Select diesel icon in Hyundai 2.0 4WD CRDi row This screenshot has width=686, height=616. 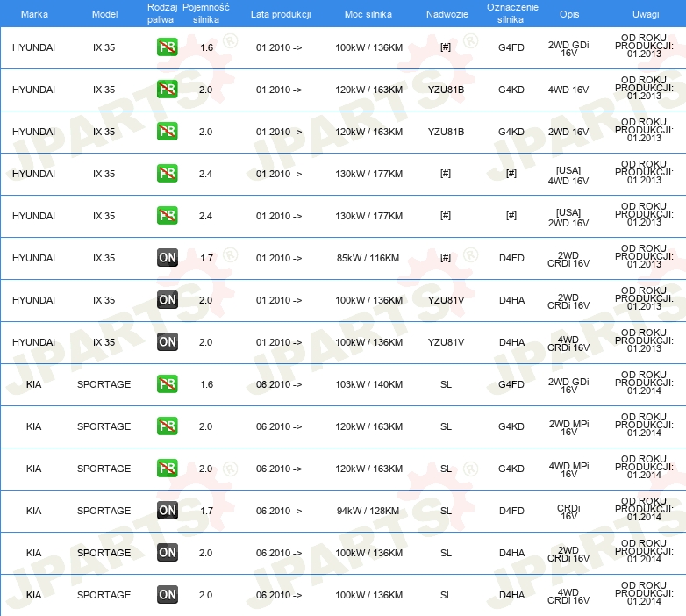click(167, 342)
